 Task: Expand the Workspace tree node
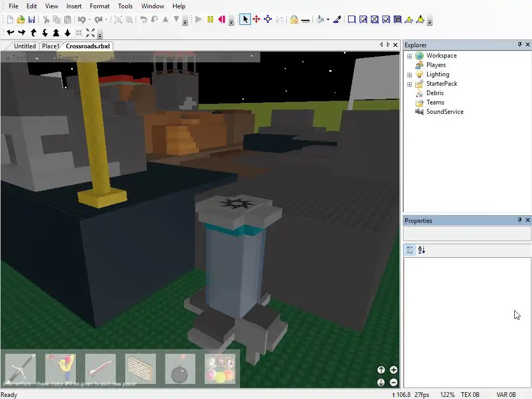pos(409,56)
